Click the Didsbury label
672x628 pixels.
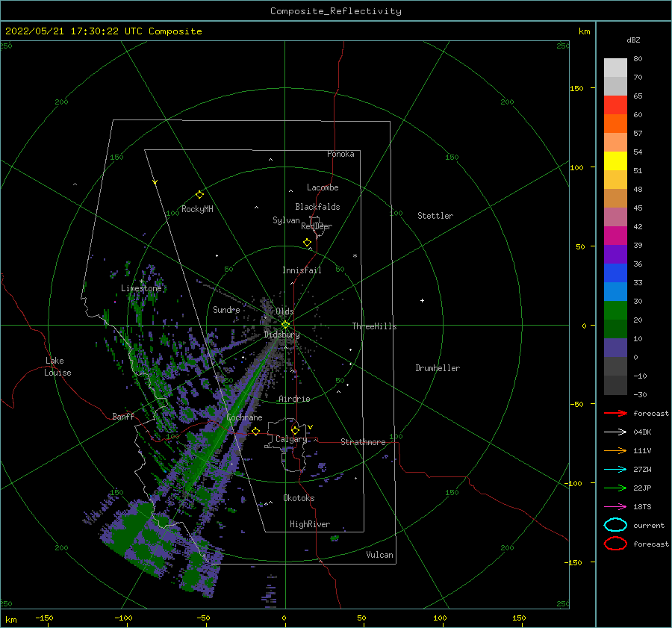click(x=281, y=335)
